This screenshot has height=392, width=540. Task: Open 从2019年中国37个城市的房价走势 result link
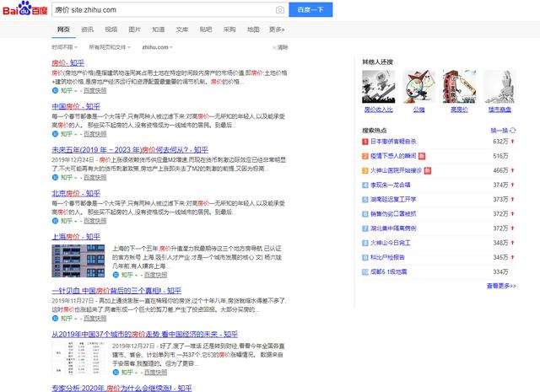coord(144,334)
